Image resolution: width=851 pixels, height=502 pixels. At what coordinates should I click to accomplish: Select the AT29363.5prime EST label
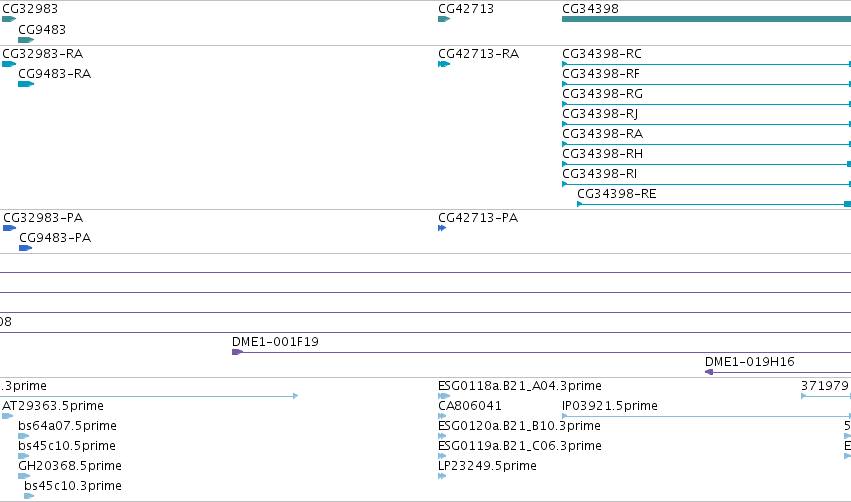coord(53,406)
